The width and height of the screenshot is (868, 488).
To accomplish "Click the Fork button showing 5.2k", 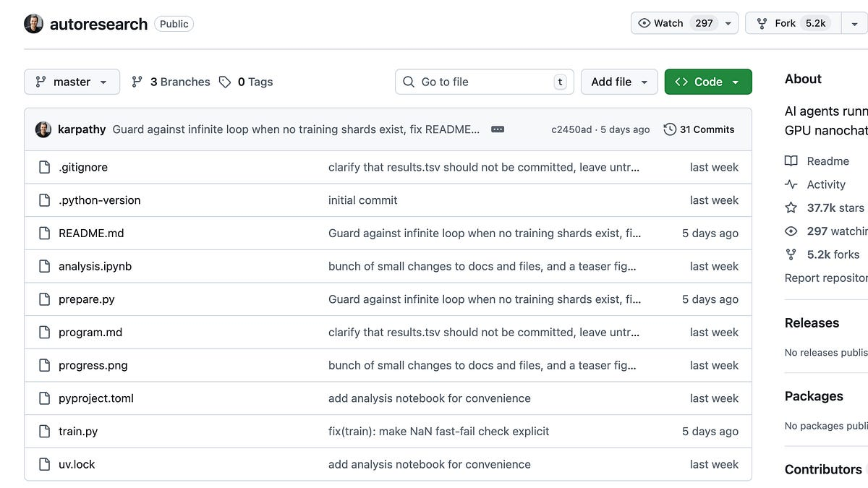I will click(793, 23).
